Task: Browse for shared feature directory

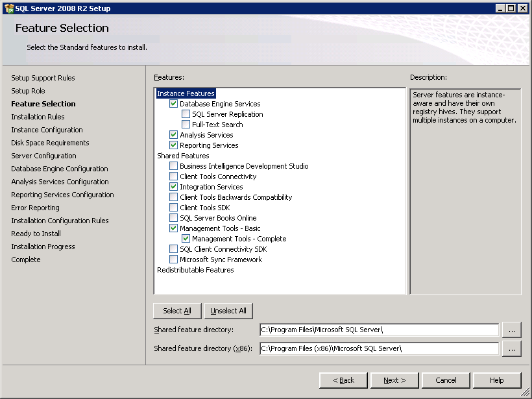Action: coord(512,330)
